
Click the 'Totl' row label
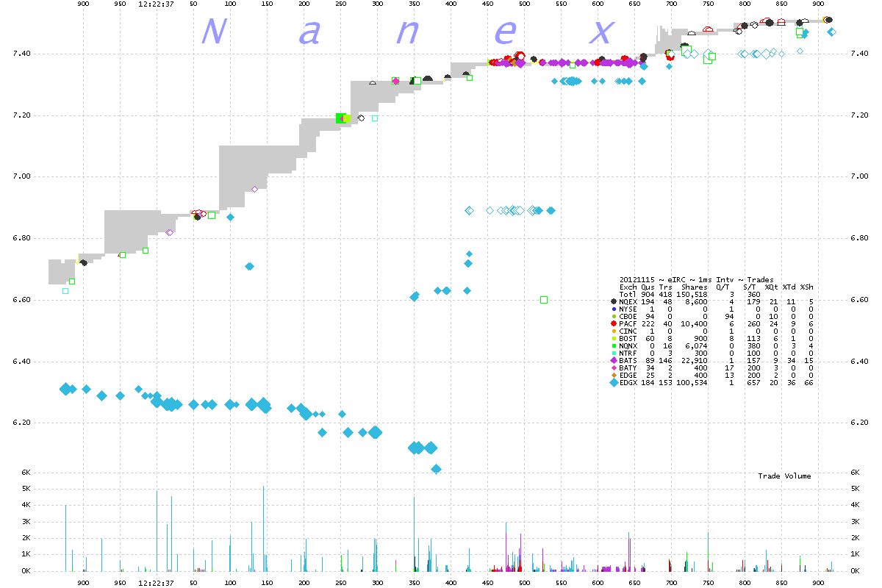point(628,295)
